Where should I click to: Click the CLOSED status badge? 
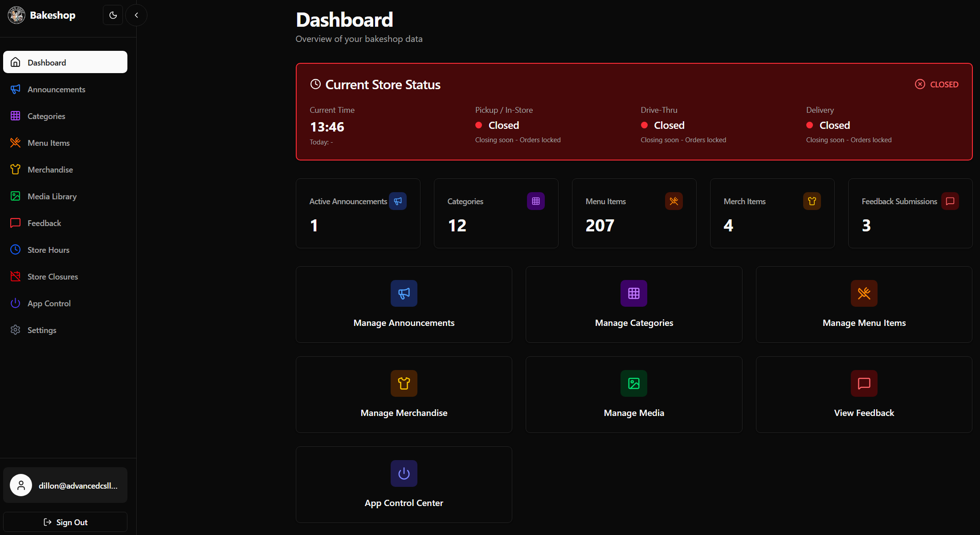937,84
